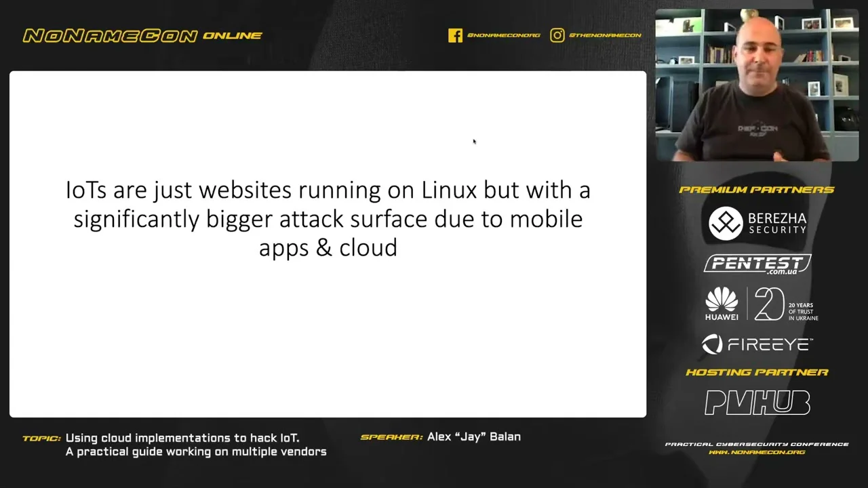This screenshot has height=488, width=868.
Task: Click the 20 Years of Trust badge
Action: coord(786,304)
